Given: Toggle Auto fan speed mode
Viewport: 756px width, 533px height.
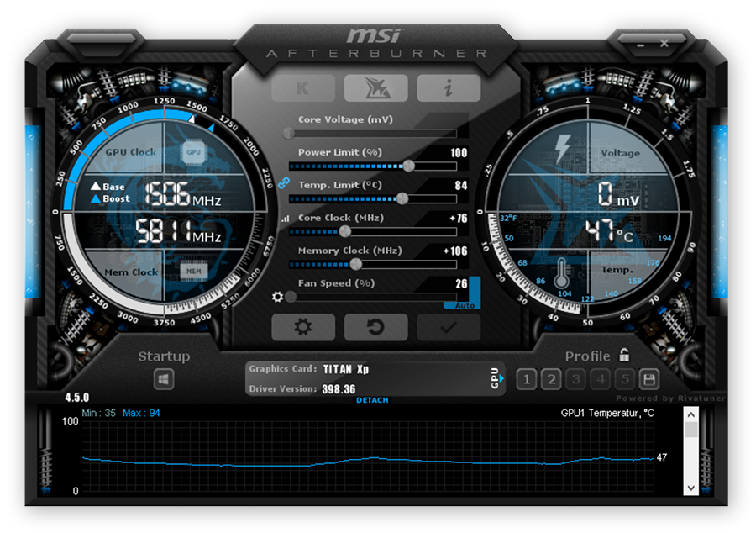Looking at the screenshot, I should 461,303.
